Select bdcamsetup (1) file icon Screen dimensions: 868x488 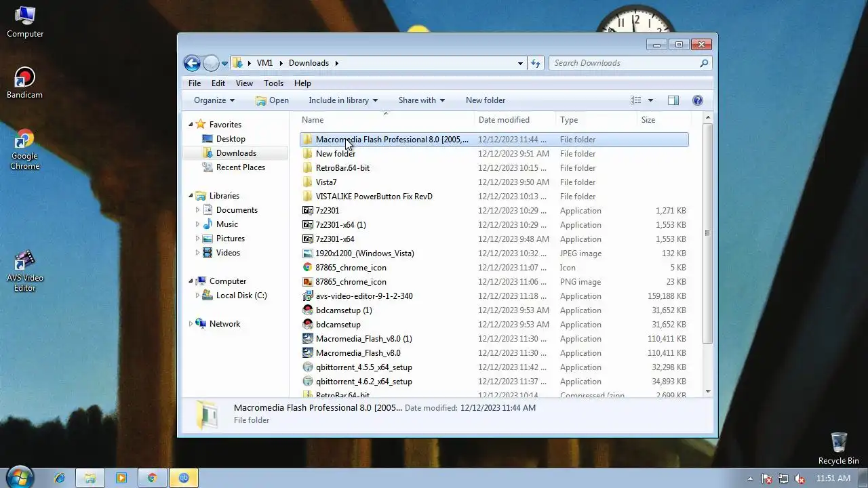[308, 310]
